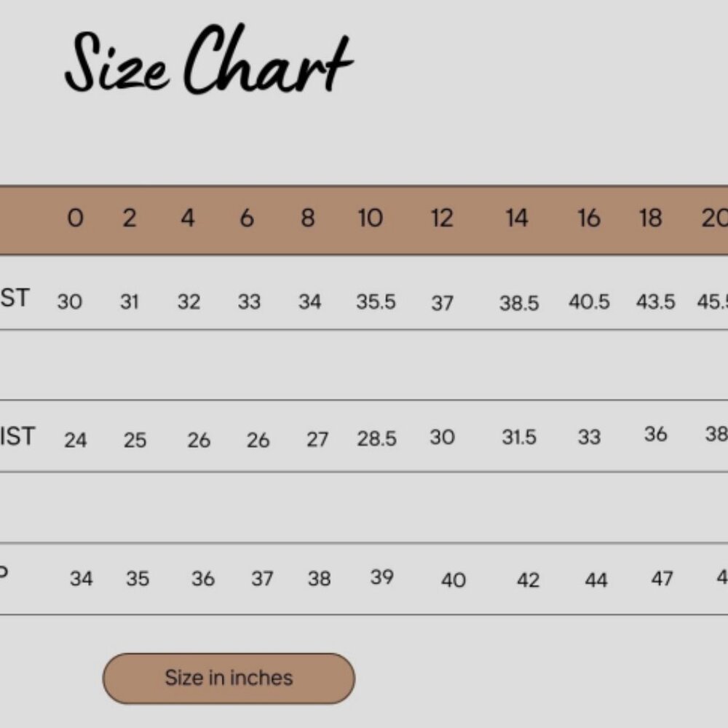
Task: Click the Size Chart title
Action: (x=209, y=60)
